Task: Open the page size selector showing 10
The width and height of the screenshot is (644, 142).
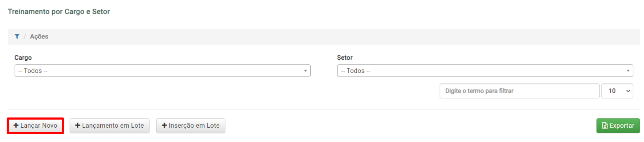Action: (617, 91)
